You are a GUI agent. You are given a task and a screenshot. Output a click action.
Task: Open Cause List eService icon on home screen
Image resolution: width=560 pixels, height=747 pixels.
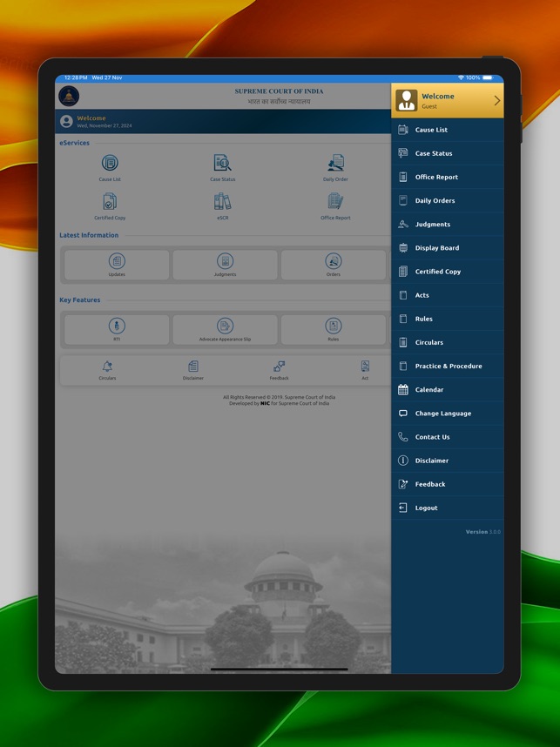click(110, 163)
